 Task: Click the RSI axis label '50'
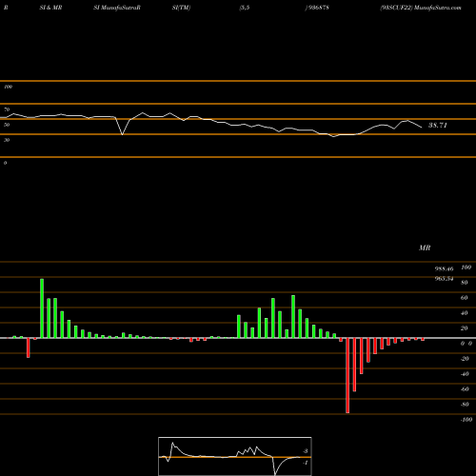pyautogui.click(x=7, y=125)
